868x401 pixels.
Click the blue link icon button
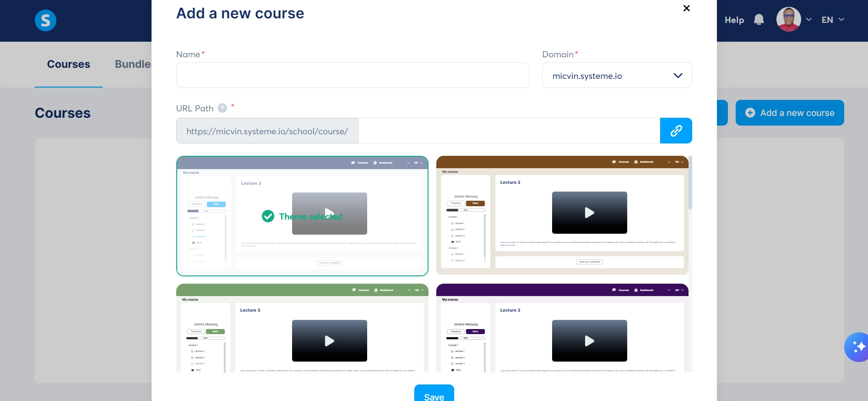point(676,131)
